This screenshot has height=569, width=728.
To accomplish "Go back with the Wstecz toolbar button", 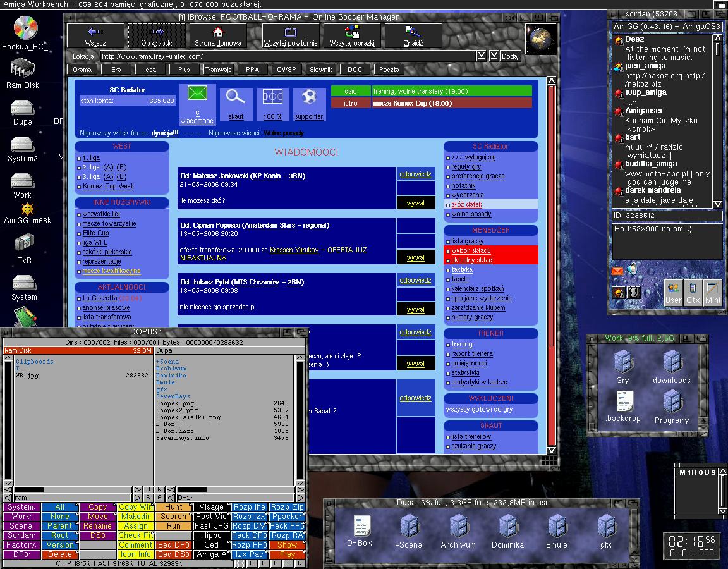I will point(95,36).
